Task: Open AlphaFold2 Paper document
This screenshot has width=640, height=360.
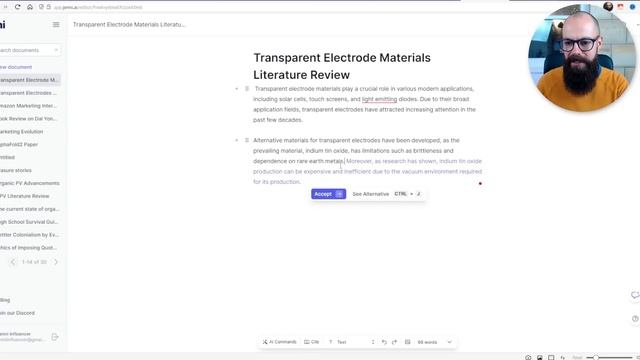Action: tap(19, 144)
